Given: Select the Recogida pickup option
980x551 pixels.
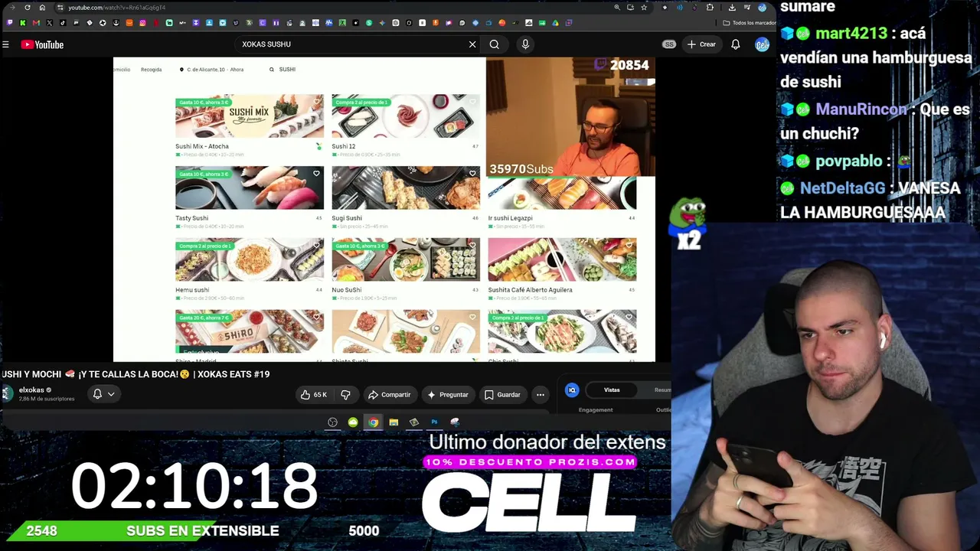Looking at the screenshot, I should point(151,70).
